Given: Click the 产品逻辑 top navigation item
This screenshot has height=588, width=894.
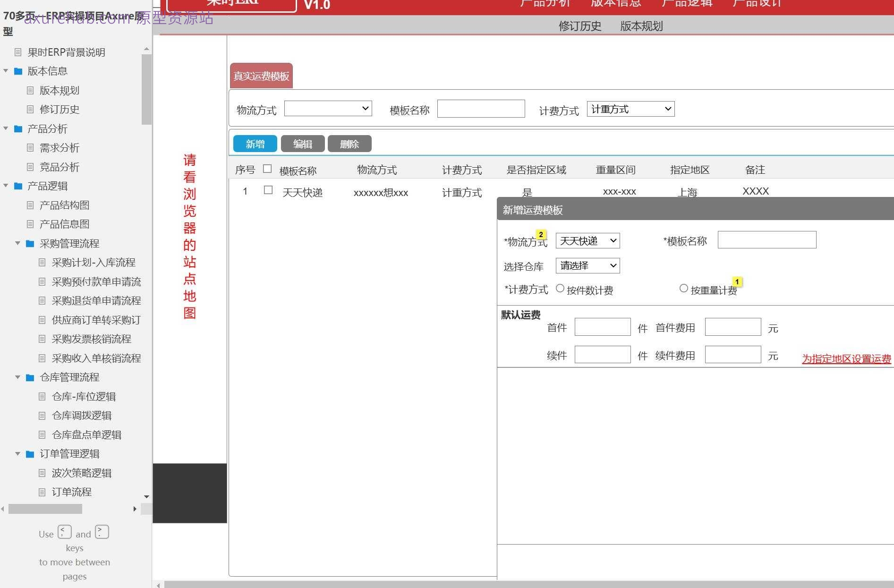Looking at the screenshot, I should pyautogui.click(x=687, y=3).
